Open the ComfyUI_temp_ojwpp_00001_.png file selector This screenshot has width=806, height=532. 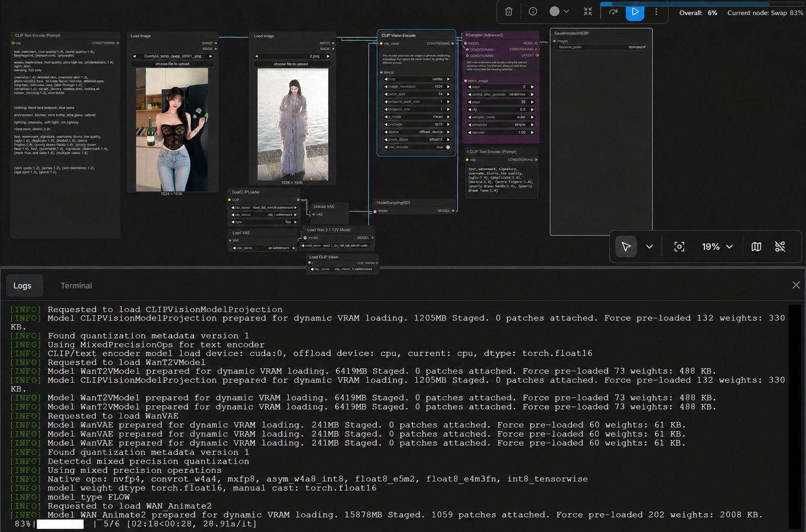point(172,56)
